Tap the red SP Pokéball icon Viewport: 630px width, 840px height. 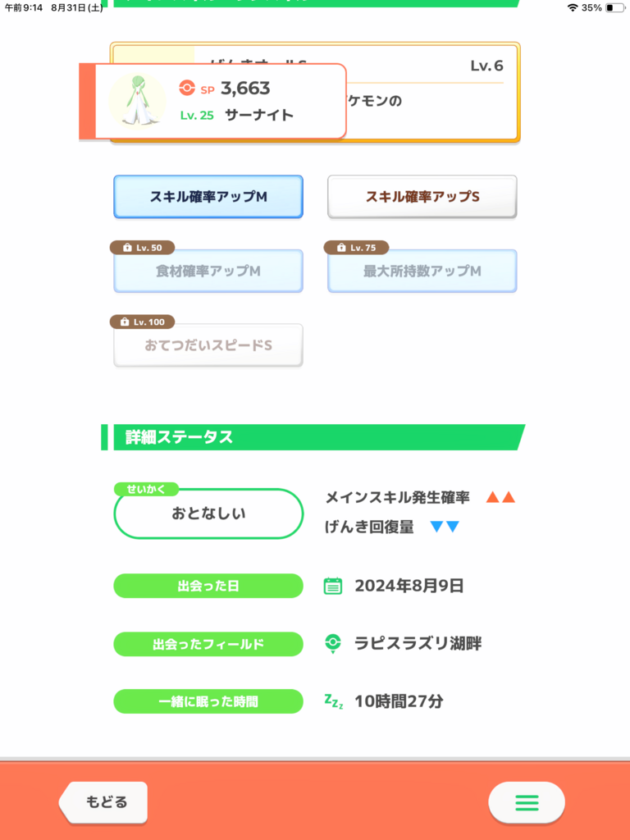coord(186,88)
